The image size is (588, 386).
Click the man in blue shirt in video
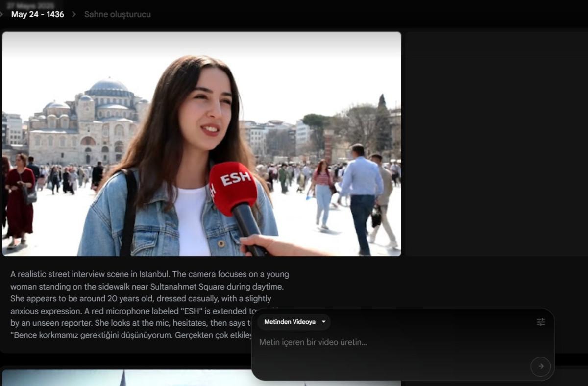coord(361,196)
